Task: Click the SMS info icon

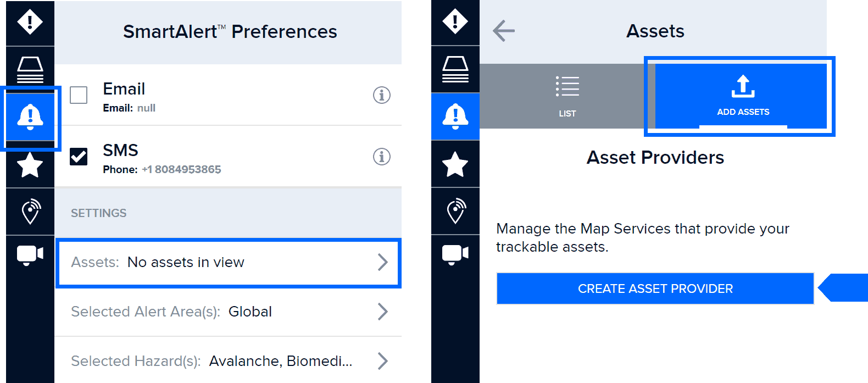Action: click(x=382, y=157)
